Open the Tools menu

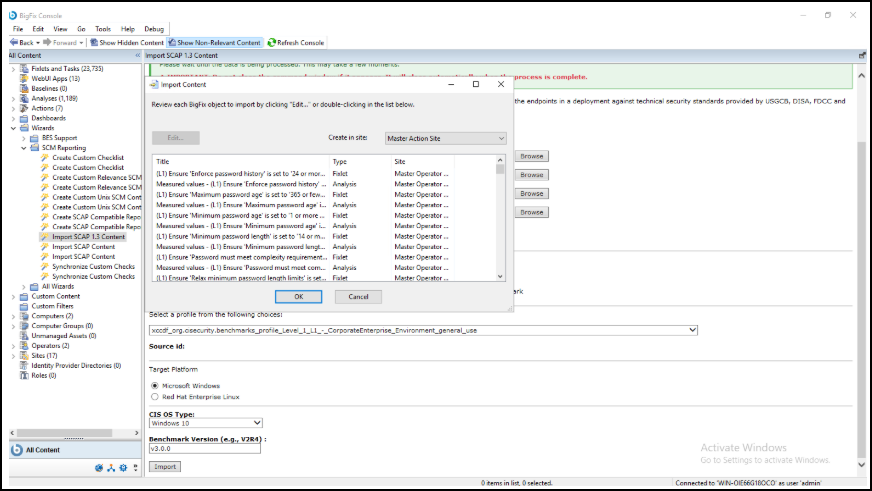point(103,29)
